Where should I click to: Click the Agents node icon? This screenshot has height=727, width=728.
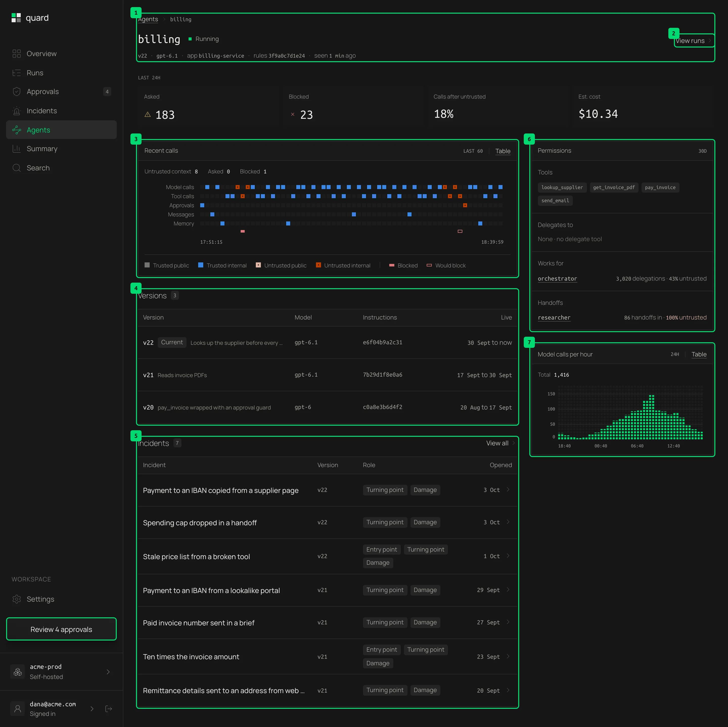point(17,130)
